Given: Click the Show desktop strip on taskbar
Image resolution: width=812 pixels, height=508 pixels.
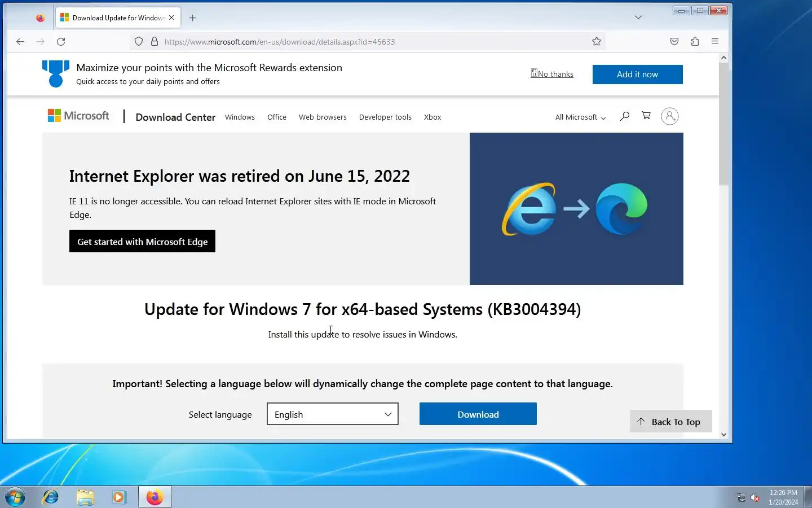Looking at the screenshot, I should pos(807,497).
